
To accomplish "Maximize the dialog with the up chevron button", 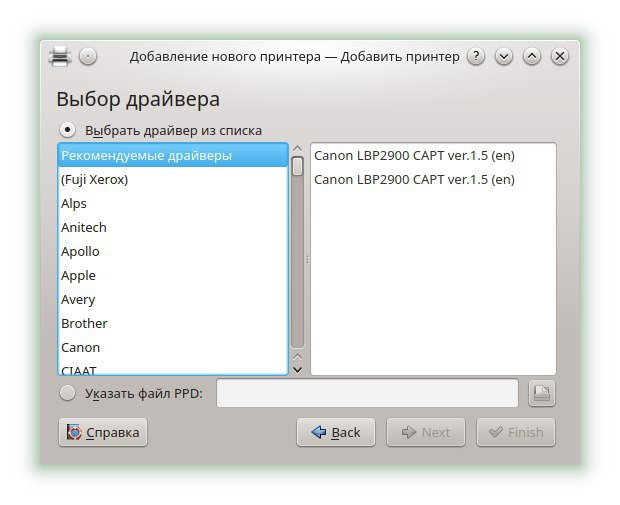I will [x=532, y=57].
